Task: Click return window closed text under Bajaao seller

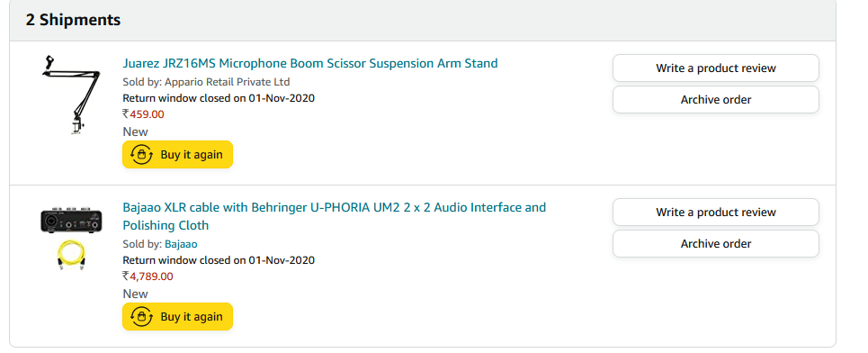Action: (219, 260)
